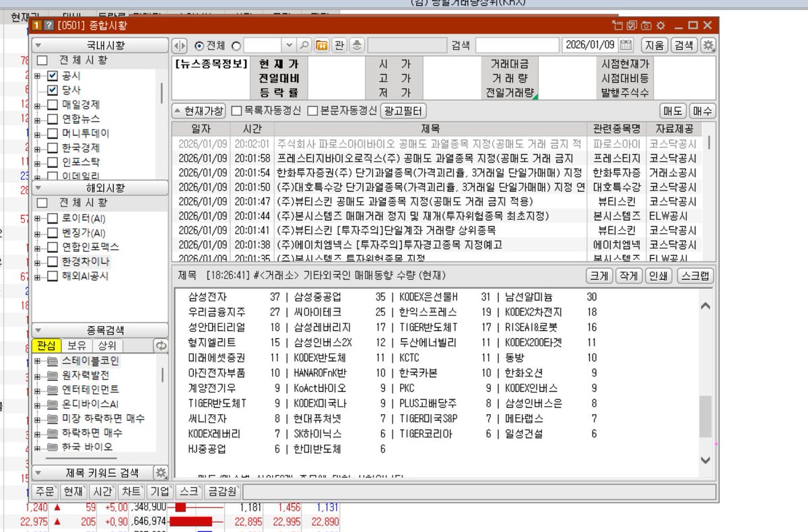This screenshot has height=532, width=808.
Task: Open the 주문 bottom tab
Action: pyautogui.click(x=45, y=491)
